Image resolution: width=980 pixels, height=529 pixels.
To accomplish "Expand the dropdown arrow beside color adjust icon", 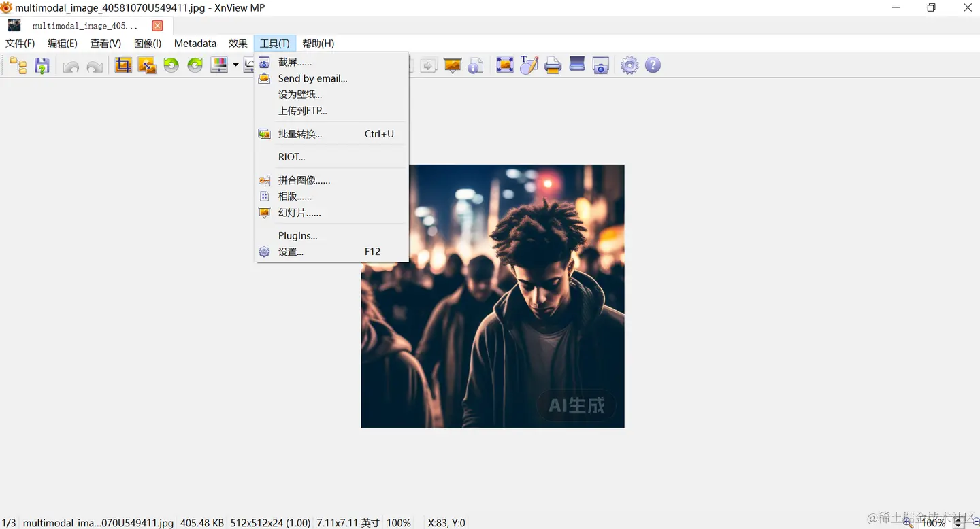I will tap(235, 65).
